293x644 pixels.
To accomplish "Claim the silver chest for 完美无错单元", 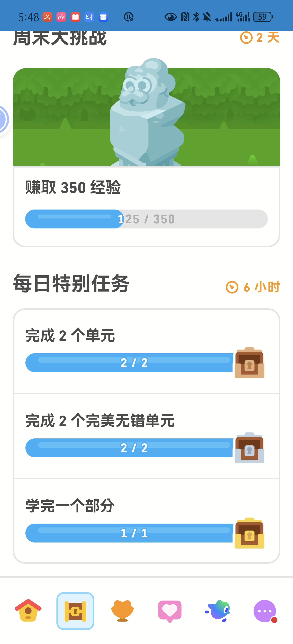I will (x=249, y=448).
